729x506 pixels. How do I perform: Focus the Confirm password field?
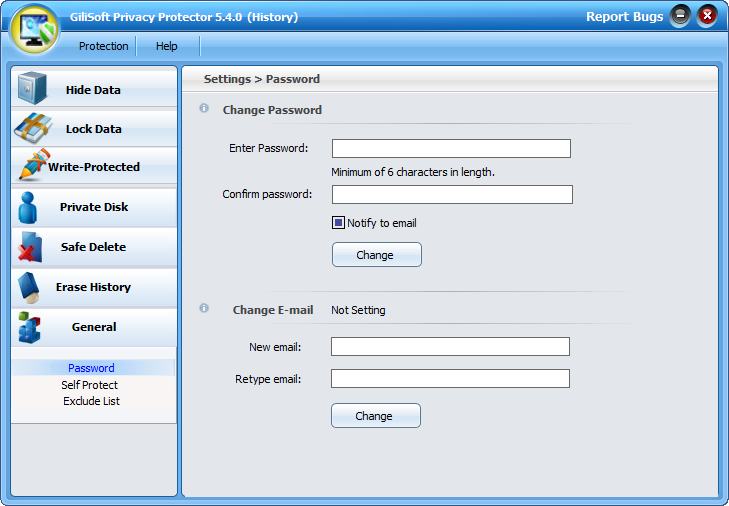point(452,194)
